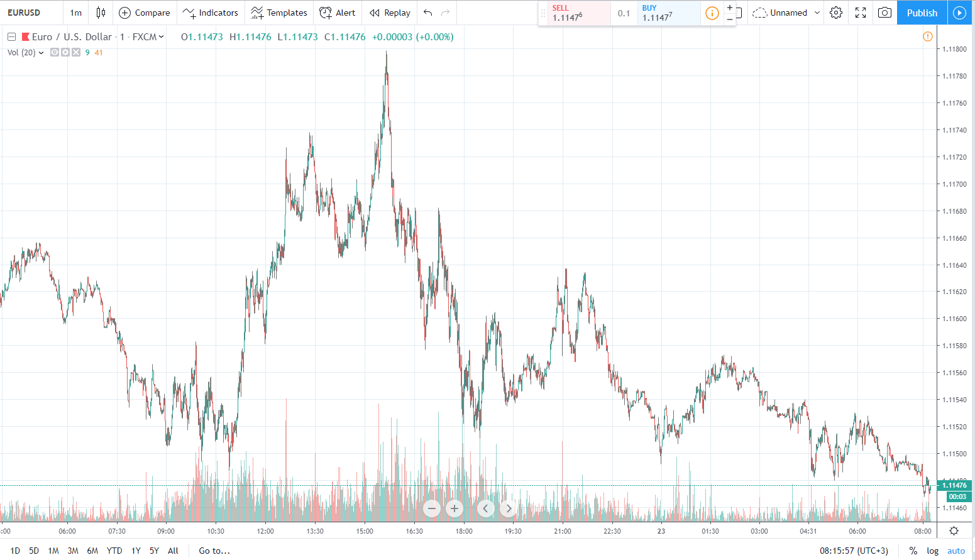Remove the Vol indicator with X

coord(76,53)
